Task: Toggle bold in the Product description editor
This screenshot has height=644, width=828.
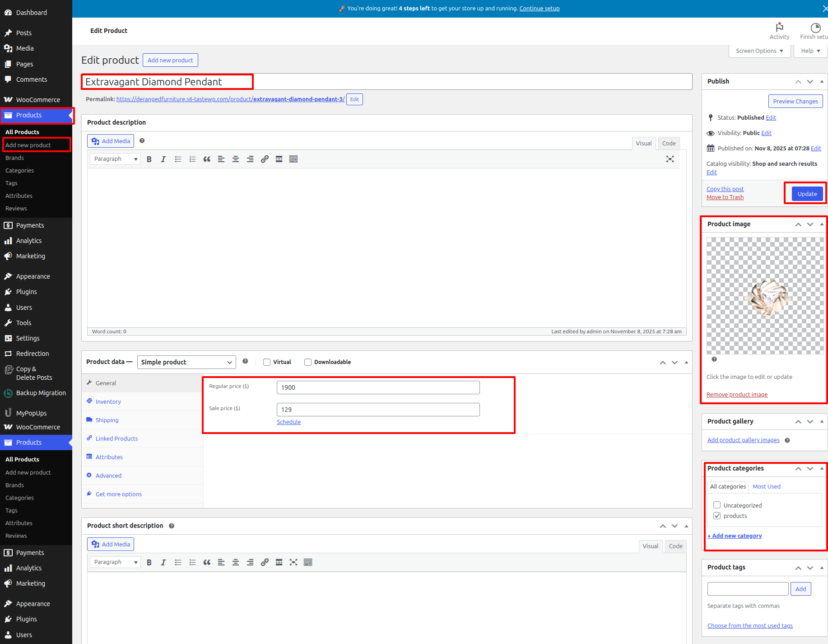Action: pos(149,159)
